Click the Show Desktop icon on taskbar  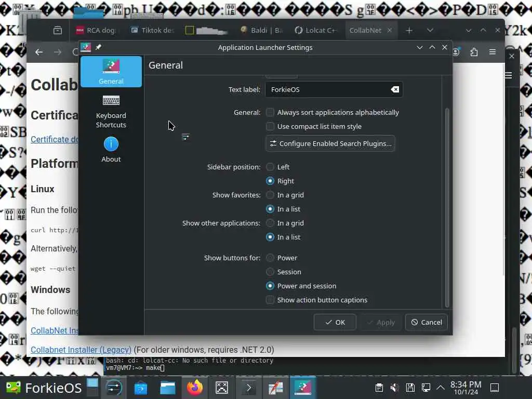(495, 388)
